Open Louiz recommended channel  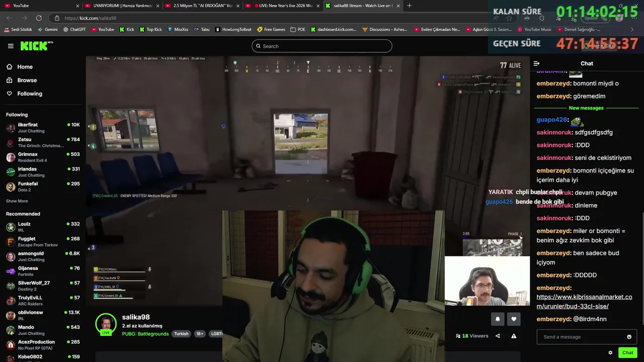point(43,227)
